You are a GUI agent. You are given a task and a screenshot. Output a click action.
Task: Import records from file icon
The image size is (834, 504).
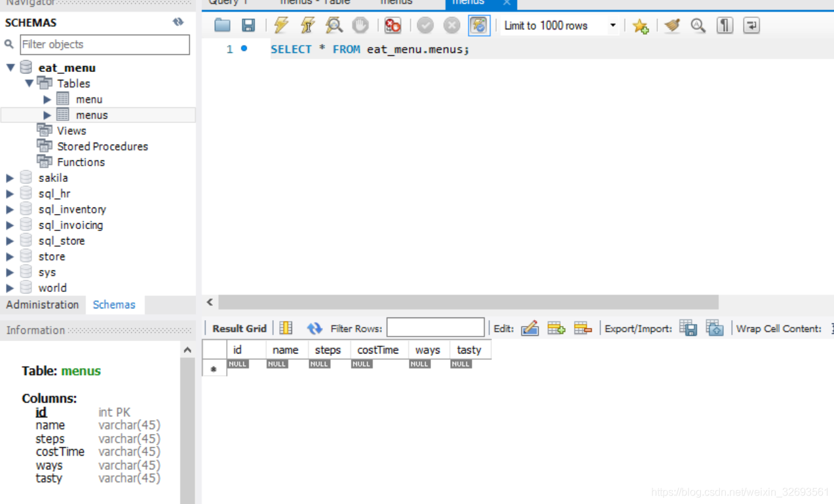(715, 328)
